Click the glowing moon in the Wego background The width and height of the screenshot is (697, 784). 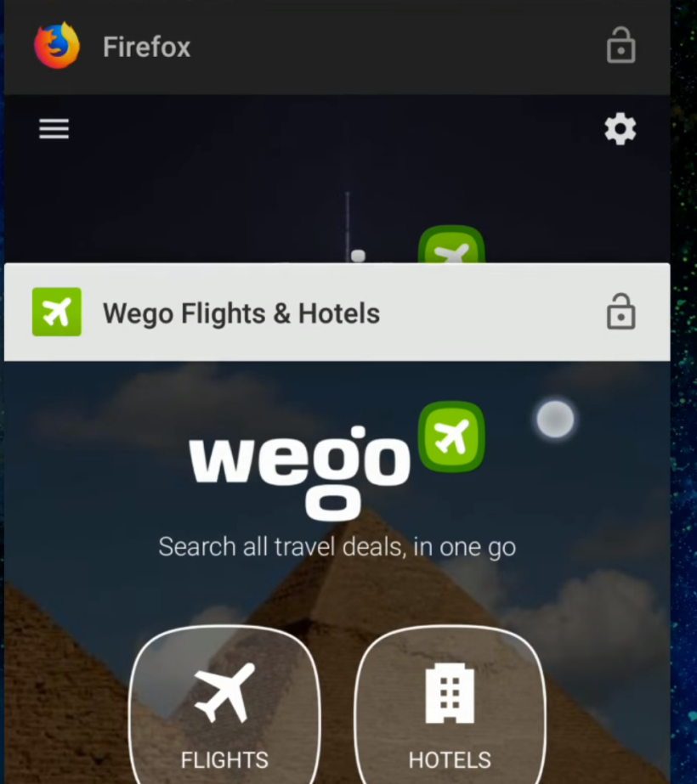tap(555, 419)
